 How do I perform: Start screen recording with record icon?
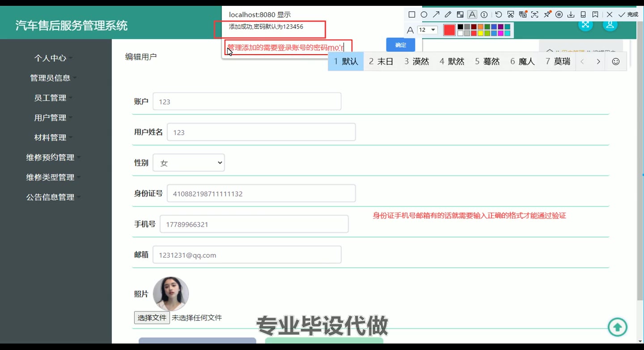coord(559,14)
